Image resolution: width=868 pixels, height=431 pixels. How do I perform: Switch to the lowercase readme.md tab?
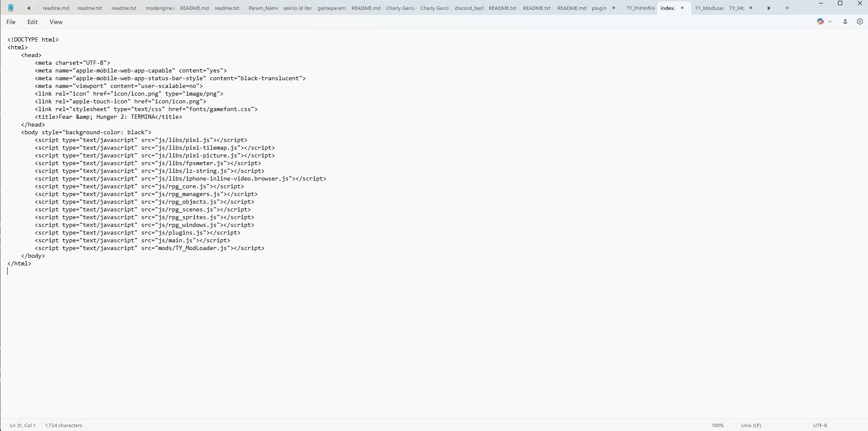56,8
